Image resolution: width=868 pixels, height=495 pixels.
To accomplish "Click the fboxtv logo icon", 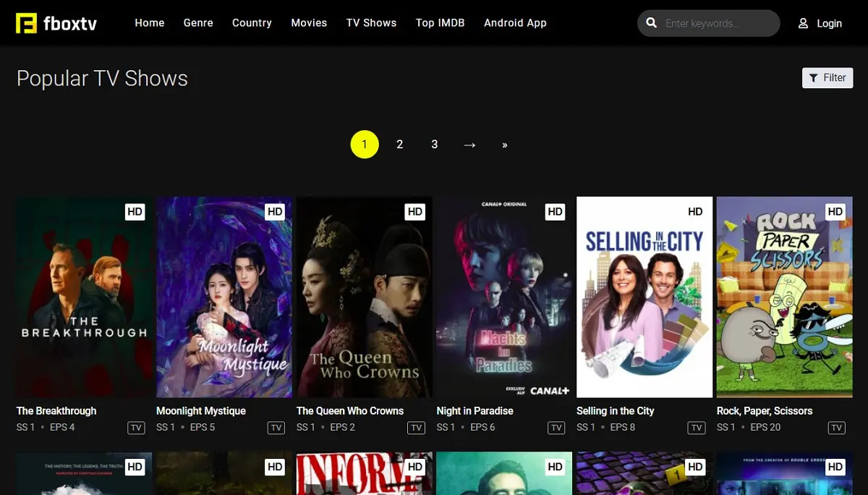I will coord(27,23).
